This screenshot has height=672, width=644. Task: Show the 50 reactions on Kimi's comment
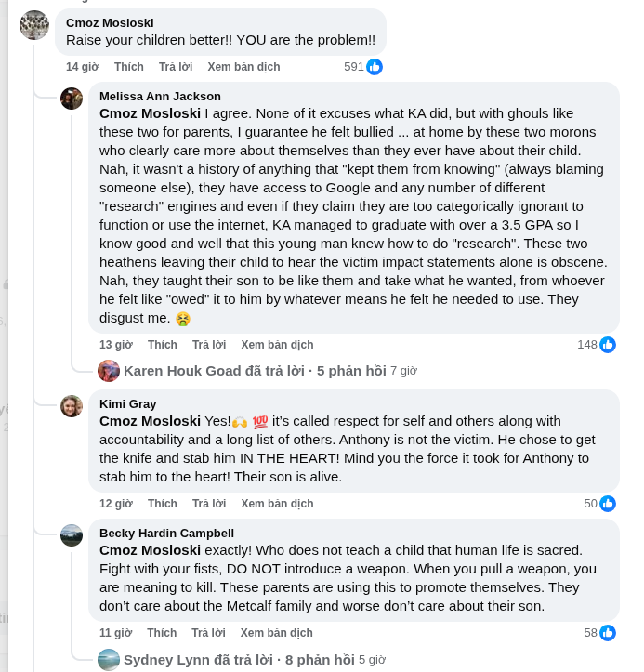600,504
